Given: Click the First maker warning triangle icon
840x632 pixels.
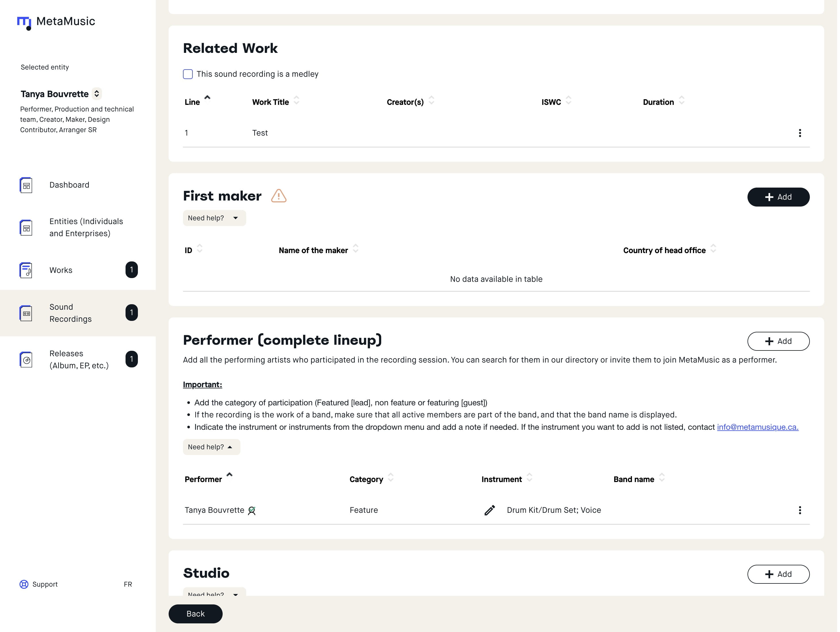Looking at the screenshot, I should [278, 196].
